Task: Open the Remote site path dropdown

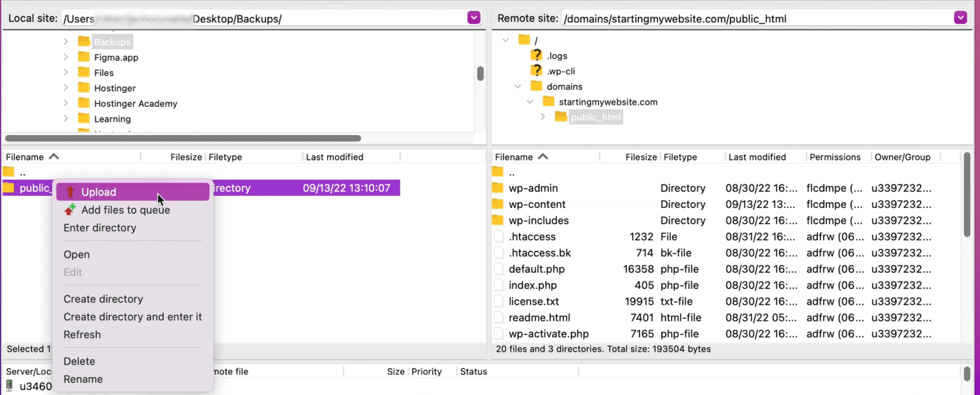Action: 960,18
